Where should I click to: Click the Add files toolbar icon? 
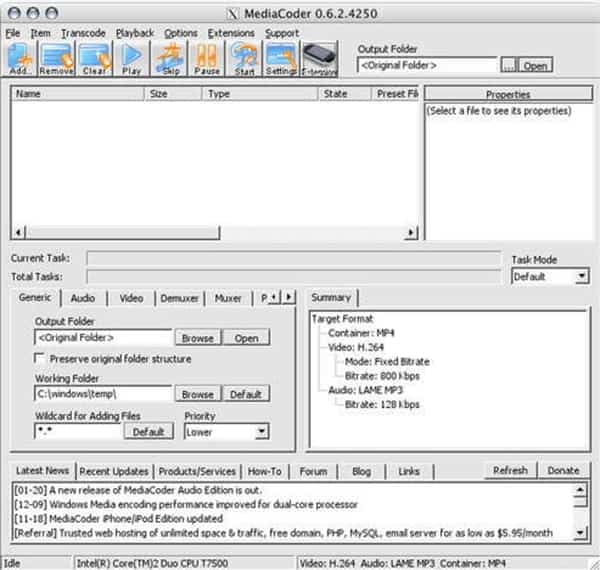pos(20,59)
